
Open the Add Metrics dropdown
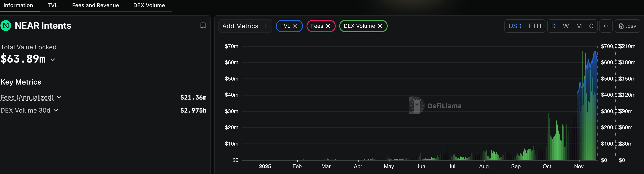[x=245, y=26]
